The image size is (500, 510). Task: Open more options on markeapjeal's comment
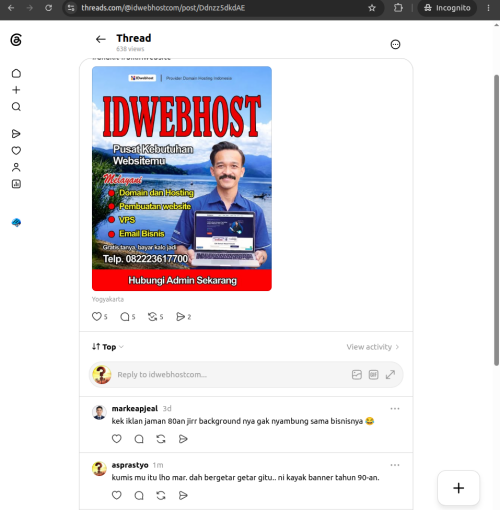(395, 409)
